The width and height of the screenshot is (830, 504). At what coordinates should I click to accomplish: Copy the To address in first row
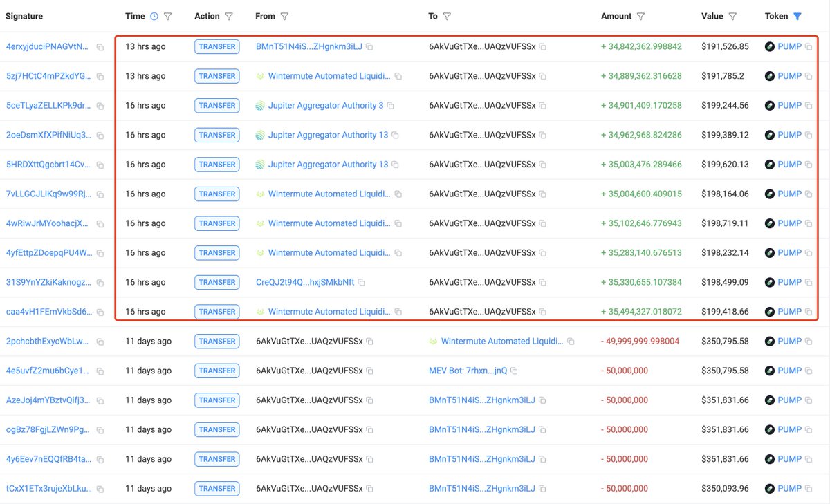pos(543,47)
